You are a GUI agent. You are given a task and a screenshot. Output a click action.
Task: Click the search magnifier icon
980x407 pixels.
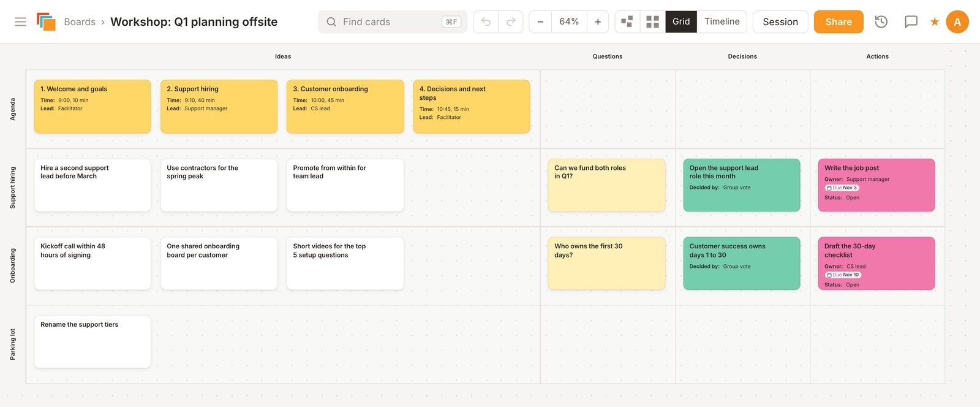(331, 22)
